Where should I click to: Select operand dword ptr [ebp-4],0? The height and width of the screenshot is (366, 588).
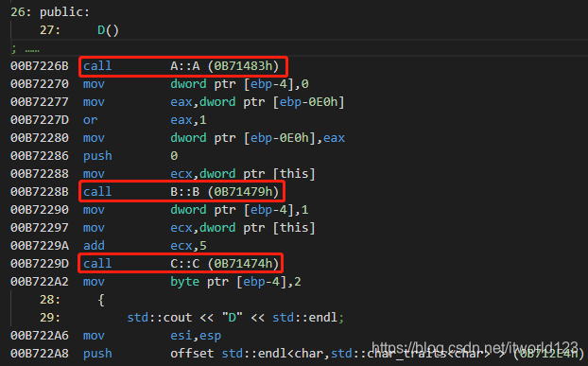click(x=239, y=84)
